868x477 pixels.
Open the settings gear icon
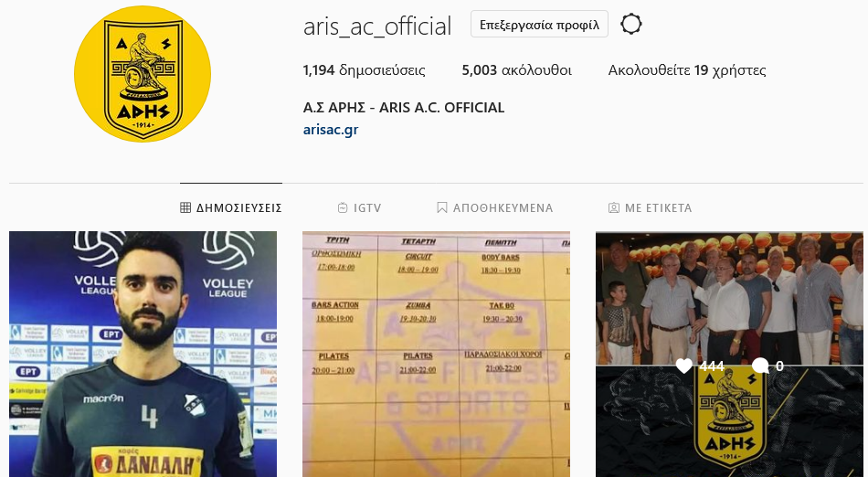pos(631,25)
